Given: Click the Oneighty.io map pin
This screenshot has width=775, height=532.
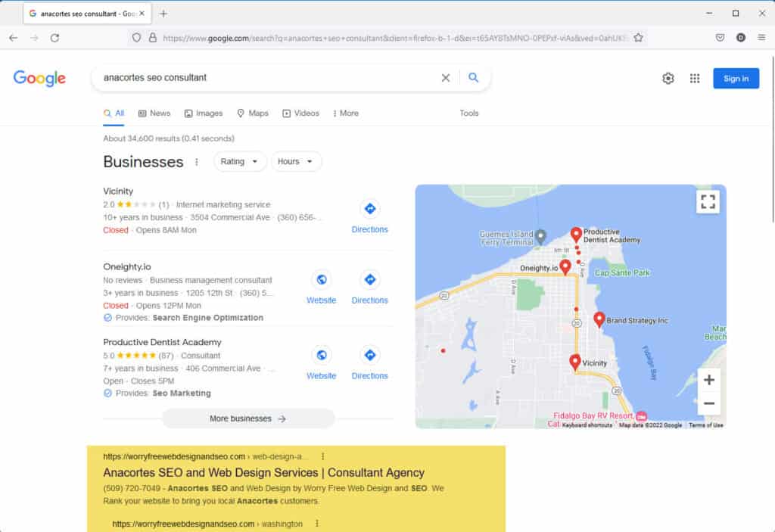Looking at the screenshot, I should [x=565, y=267].
